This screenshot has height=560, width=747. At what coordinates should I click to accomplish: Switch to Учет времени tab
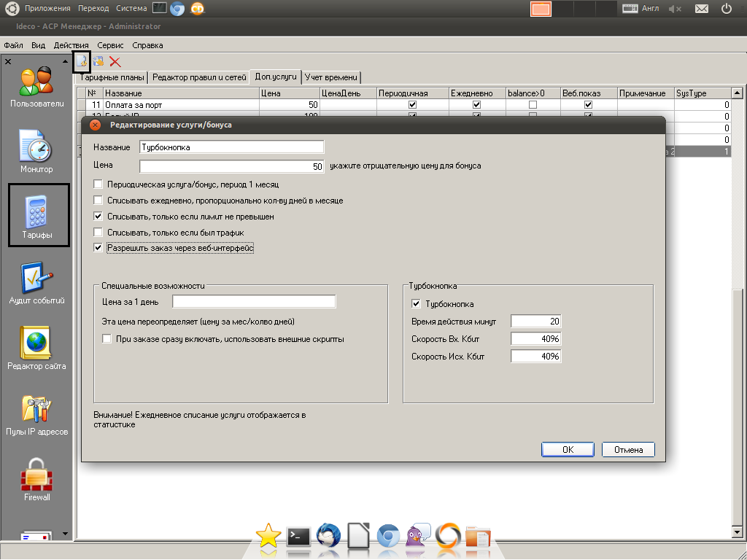pyautogui.click(x=331, y=77)
